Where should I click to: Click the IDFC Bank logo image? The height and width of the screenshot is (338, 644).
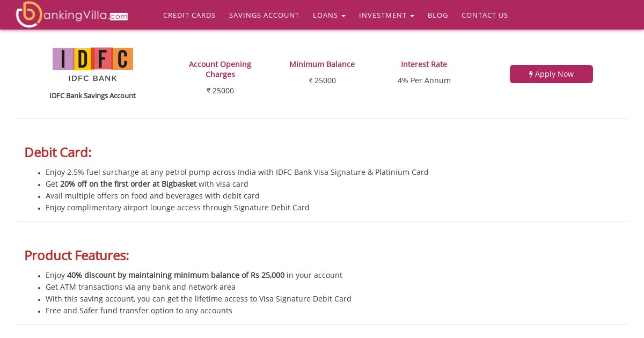point(93,64)
